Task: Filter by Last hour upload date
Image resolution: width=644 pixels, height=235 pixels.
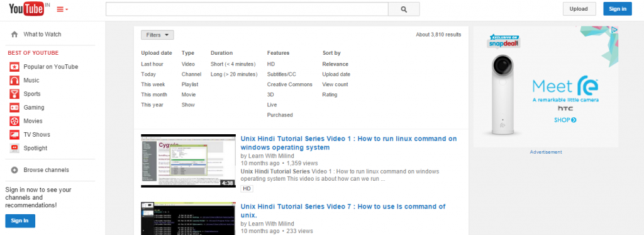Action: point(152,64)
